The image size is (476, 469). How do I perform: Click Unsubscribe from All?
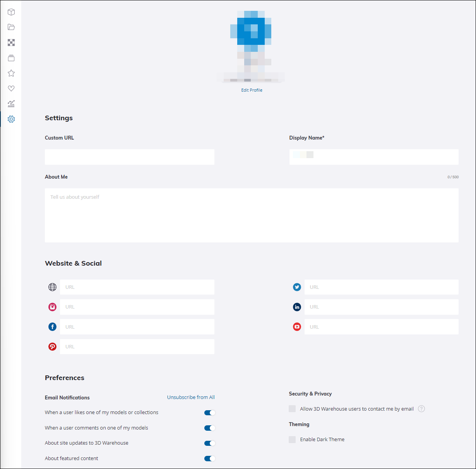tap(191, 397)
